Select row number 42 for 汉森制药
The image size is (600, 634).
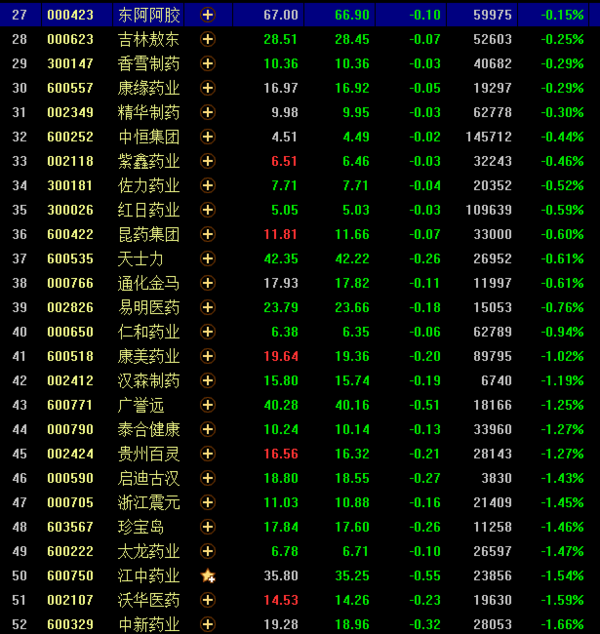(20, 381)
